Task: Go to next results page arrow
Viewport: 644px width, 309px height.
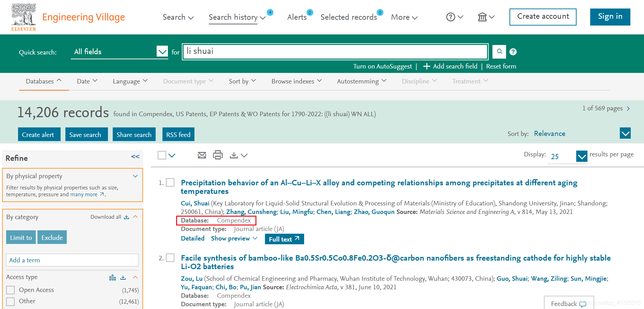Action: click(x=628, y=109)
